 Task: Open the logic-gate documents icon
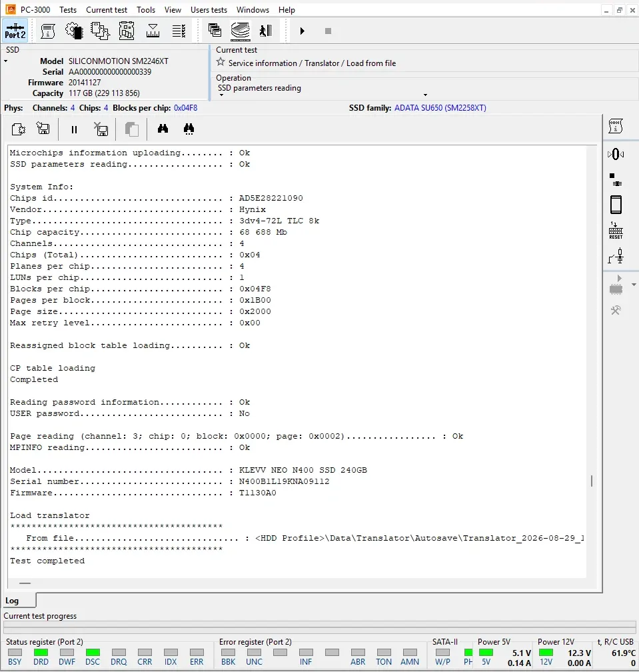tap(100, 31)
